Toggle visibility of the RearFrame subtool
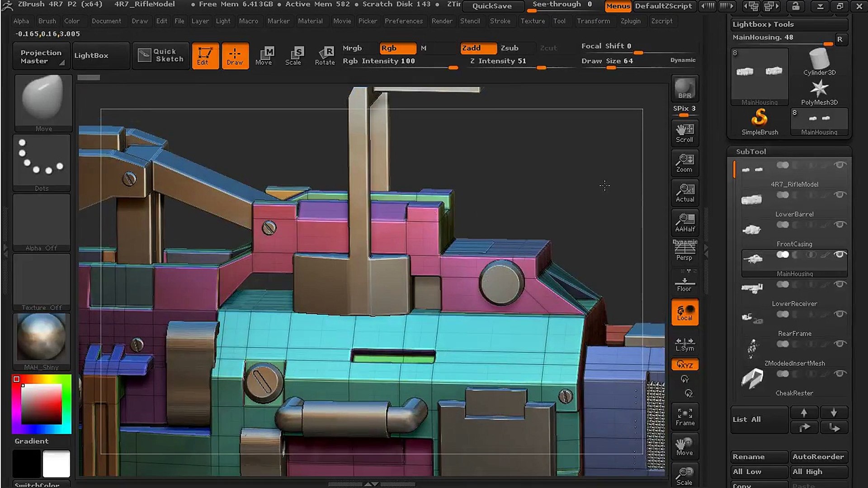Screen dimensions: 868x488 [840, 314]
